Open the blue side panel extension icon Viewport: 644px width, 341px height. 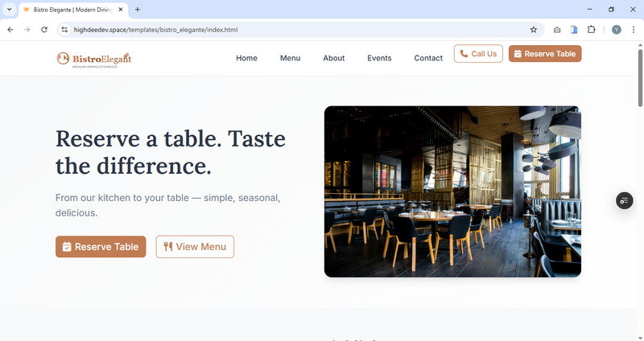[x=574, y=30]
